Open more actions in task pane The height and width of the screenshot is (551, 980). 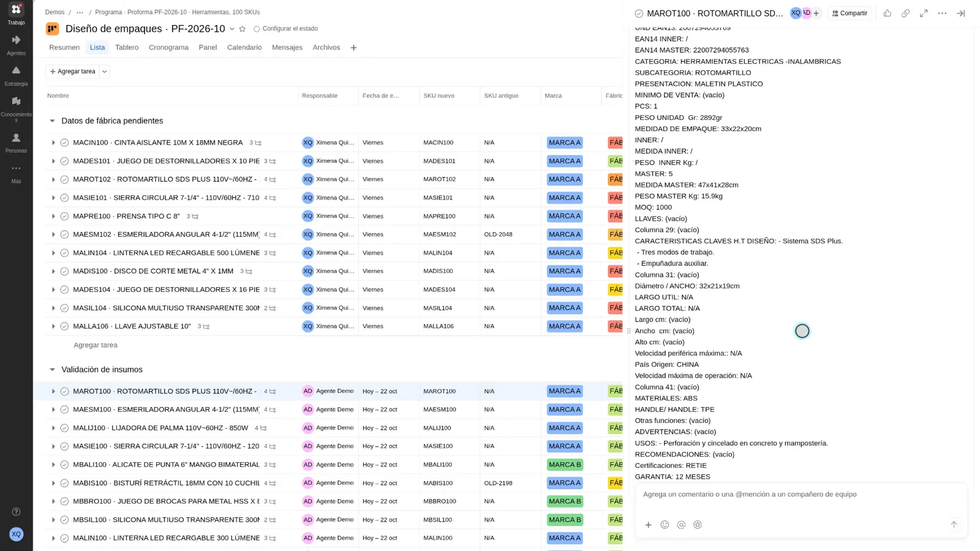(942, 13)
